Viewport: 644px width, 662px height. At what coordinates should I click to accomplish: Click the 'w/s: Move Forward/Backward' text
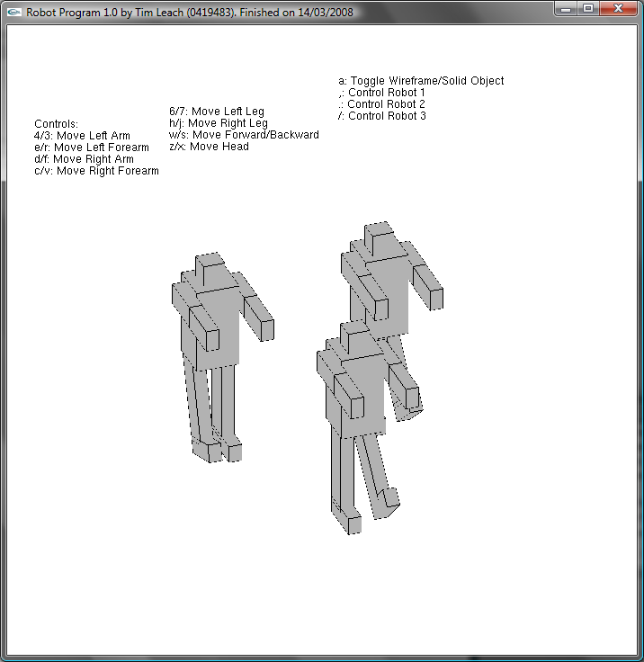tap(244, 135)
